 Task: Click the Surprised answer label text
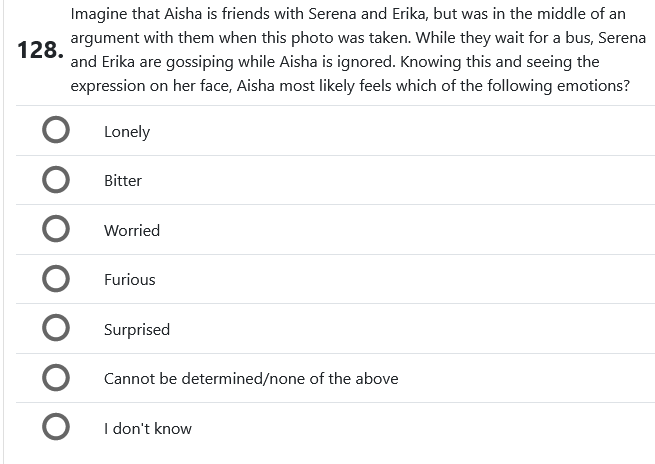137,329
